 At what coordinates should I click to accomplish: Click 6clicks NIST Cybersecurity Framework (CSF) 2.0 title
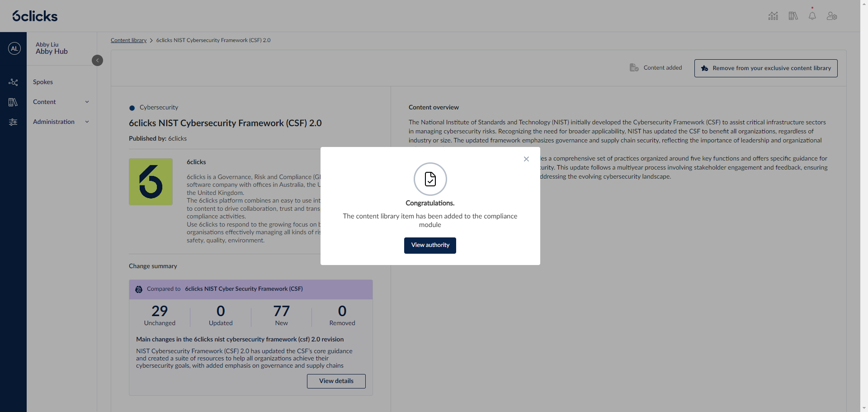click(225, 123)
